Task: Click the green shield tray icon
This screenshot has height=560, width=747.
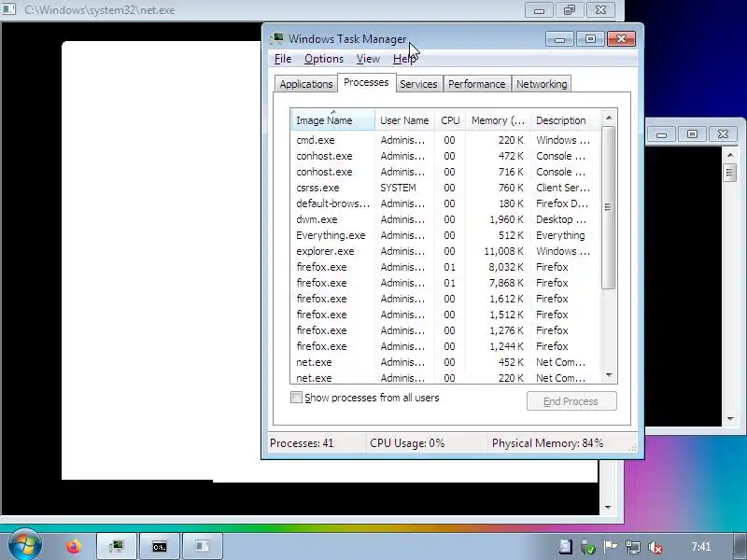Action: pos(588,547)
